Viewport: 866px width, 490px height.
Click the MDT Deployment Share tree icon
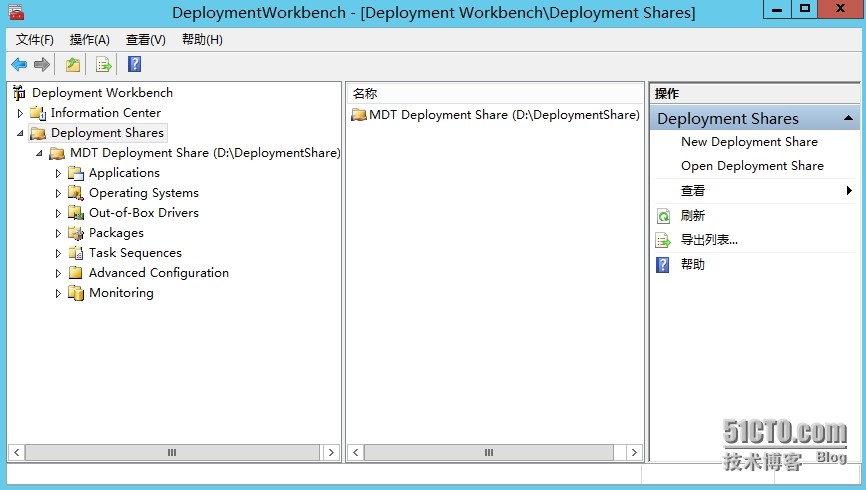coord(57,153)
